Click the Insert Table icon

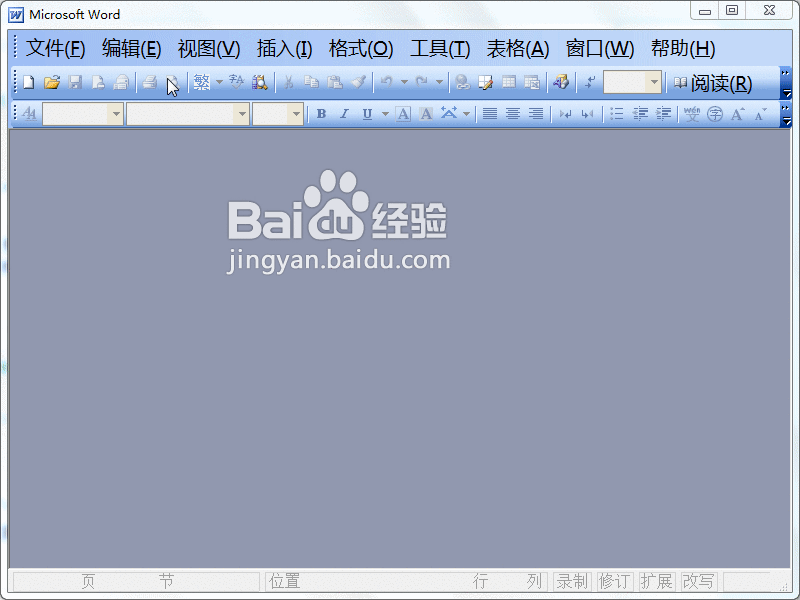(x=509, y=82)
